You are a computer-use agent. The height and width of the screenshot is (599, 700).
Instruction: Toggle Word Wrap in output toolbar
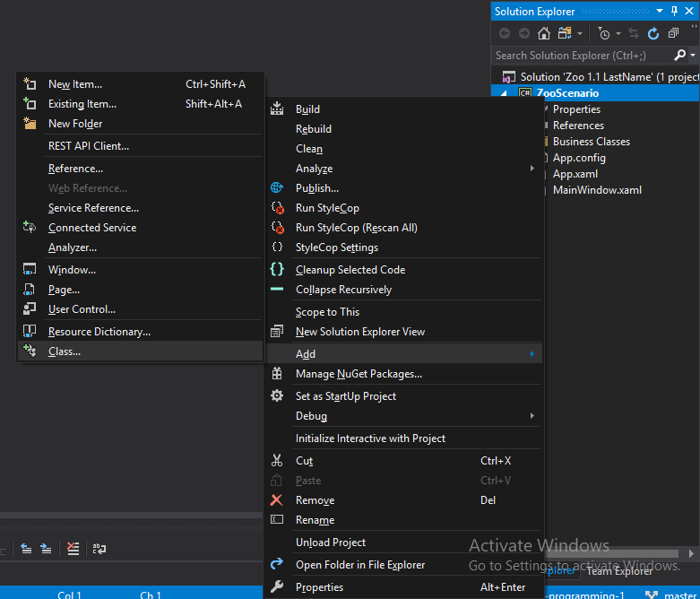coord(99,549)
